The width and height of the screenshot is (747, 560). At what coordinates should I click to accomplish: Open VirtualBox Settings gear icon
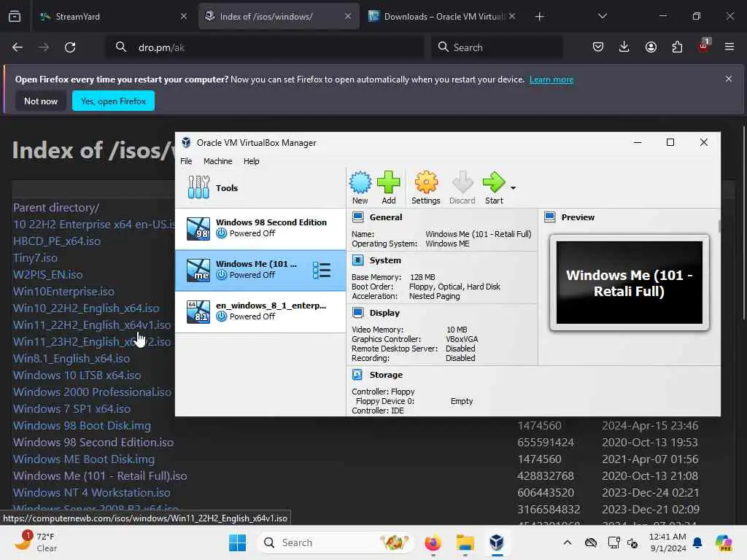point(426,187)
